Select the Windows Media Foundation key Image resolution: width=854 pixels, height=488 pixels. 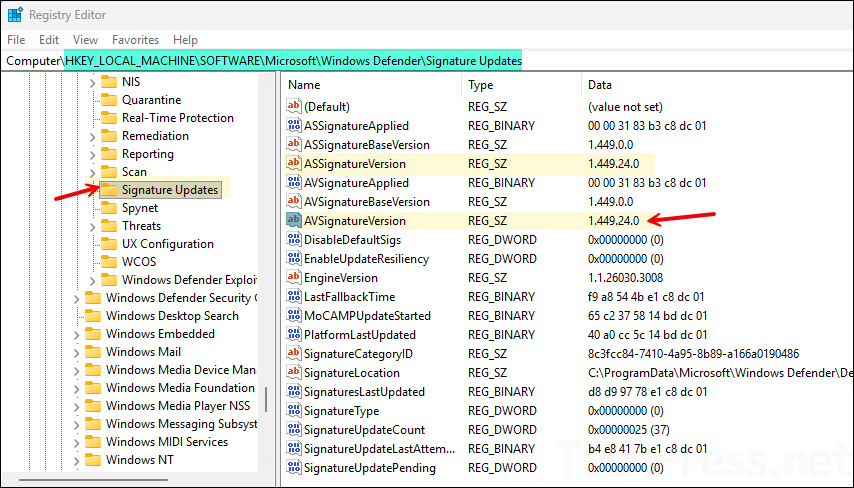pos(180,387)
